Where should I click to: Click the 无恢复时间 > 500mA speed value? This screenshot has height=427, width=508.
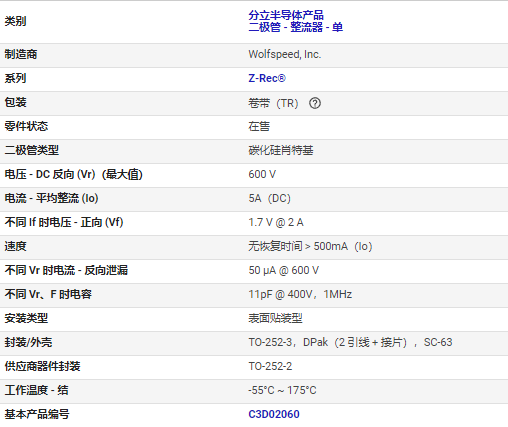click(310, 246)
